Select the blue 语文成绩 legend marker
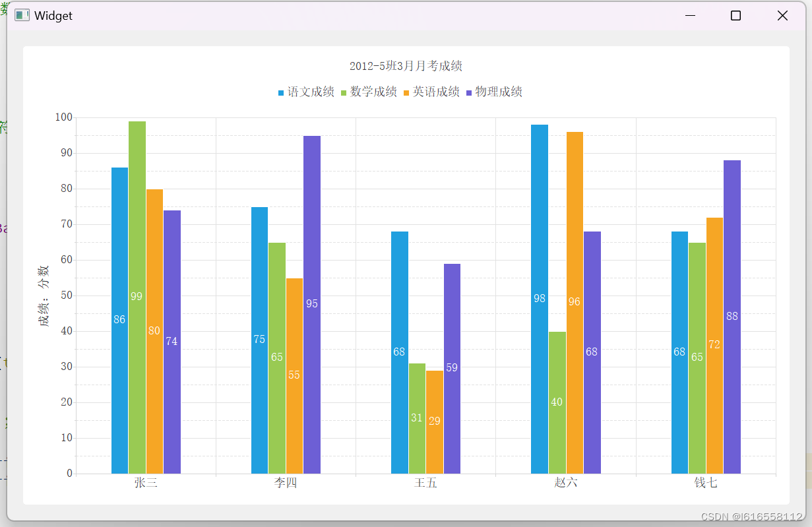This screenshot has height=527, width=812. [x=280, y=92]
